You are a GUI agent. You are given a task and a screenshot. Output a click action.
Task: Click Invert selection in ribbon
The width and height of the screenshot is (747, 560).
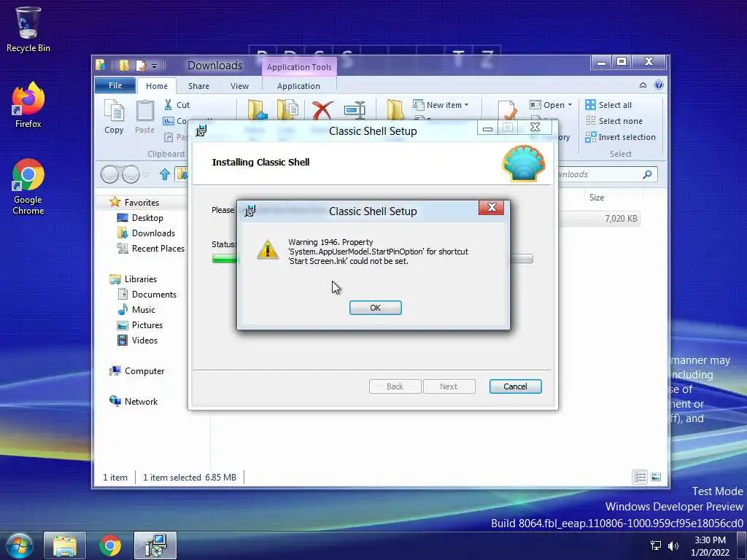tap(620, 137)
